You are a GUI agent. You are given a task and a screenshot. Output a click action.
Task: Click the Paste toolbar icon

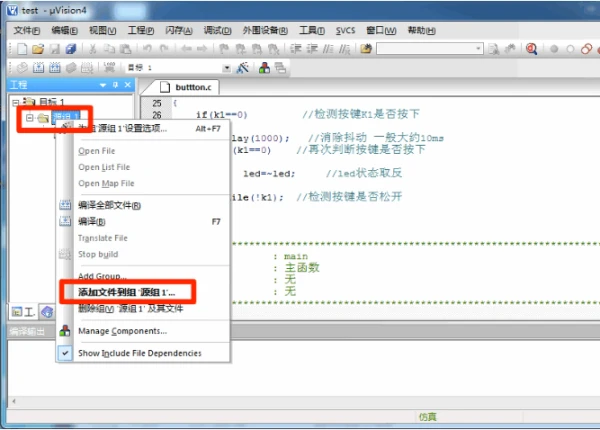126,49
